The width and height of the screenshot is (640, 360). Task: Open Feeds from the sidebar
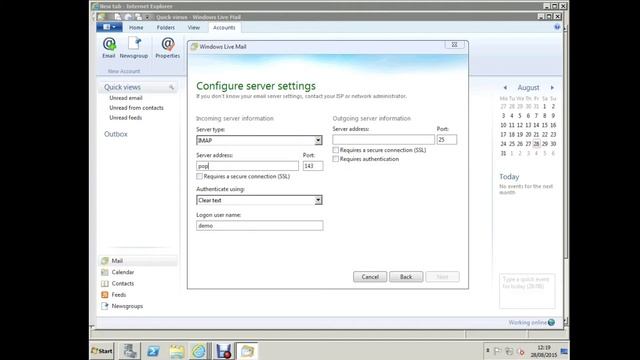[118, 295]
